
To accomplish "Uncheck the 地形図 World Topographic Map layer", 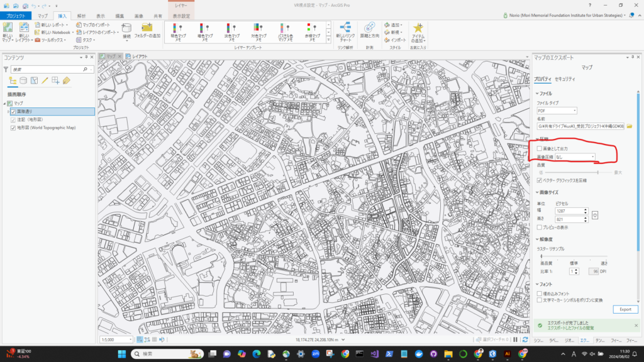I will pyautogui.click(x=13, y=128).
